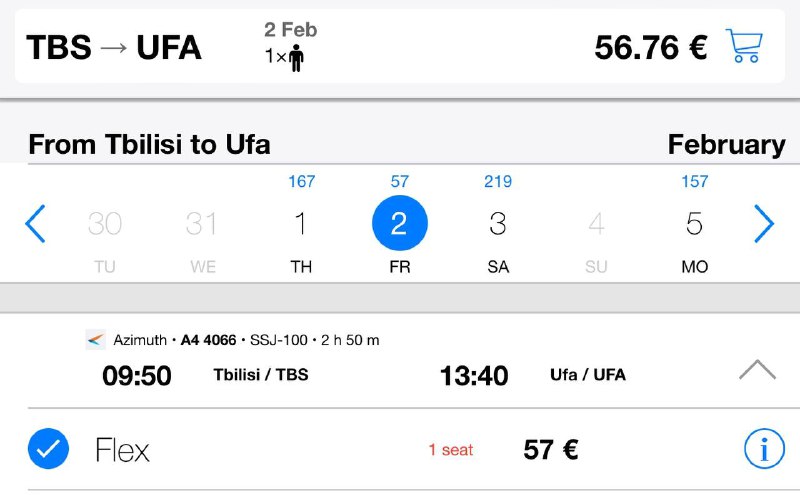Show Flex fare information icon

pyautogui.click(x=764, y=450)
